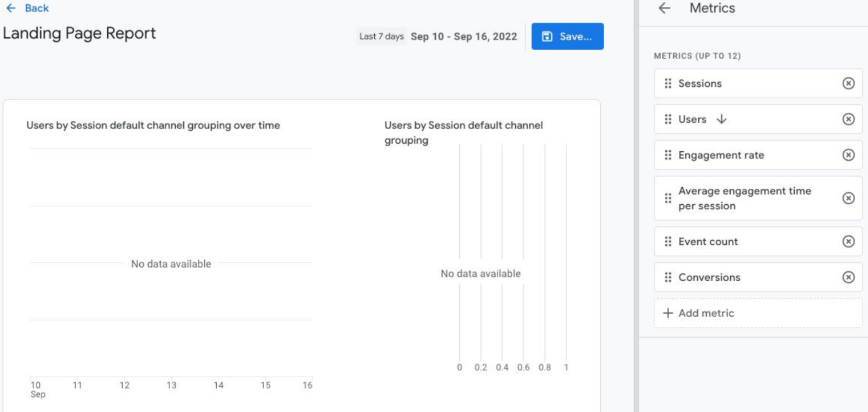This screenshot has height=412, width=868.
Task: Click drag handle for Average engagement time
Action: coord(668,198)
